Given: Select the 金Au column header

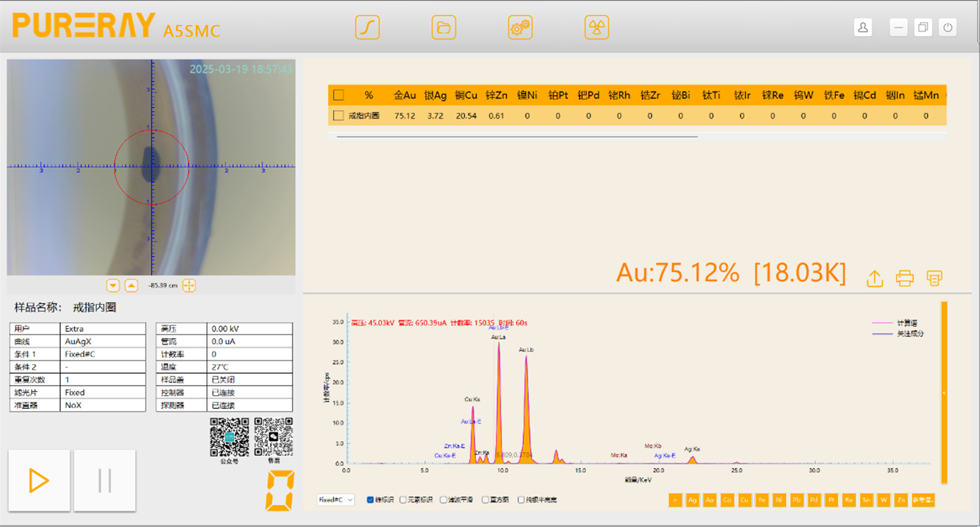Looking at the screenshot, I should coord(405,95).
